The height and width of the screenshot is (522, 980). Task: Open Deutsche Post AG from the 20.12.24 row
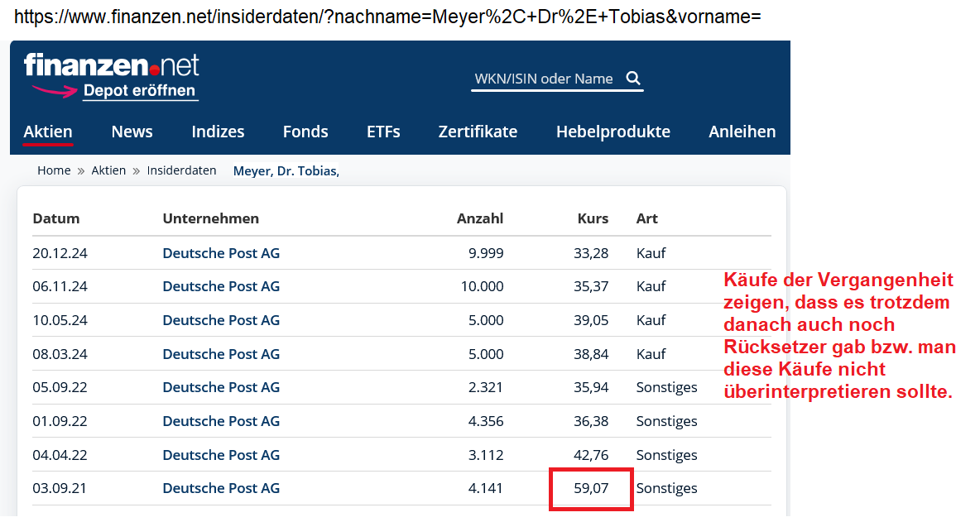pyautogui.click(x=221, y=252)
